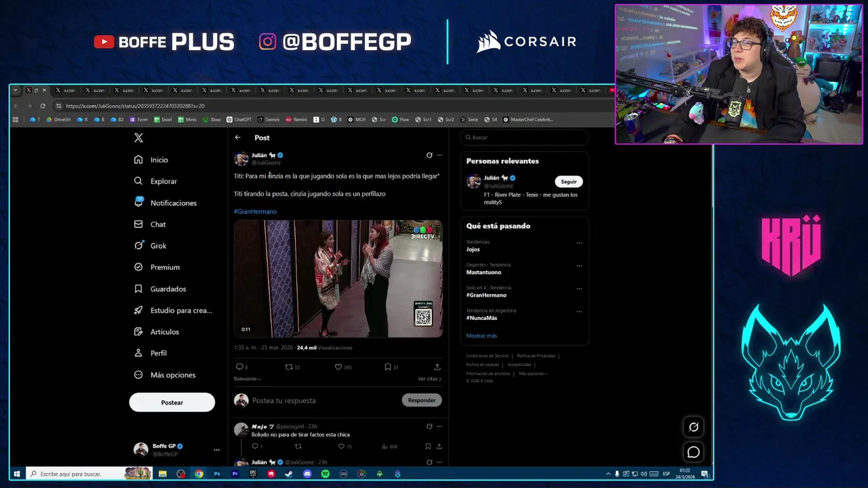The image size is (868, 488).
Task: Open Ver citas link
Action: pyautogui.click(x=429, y=379)
